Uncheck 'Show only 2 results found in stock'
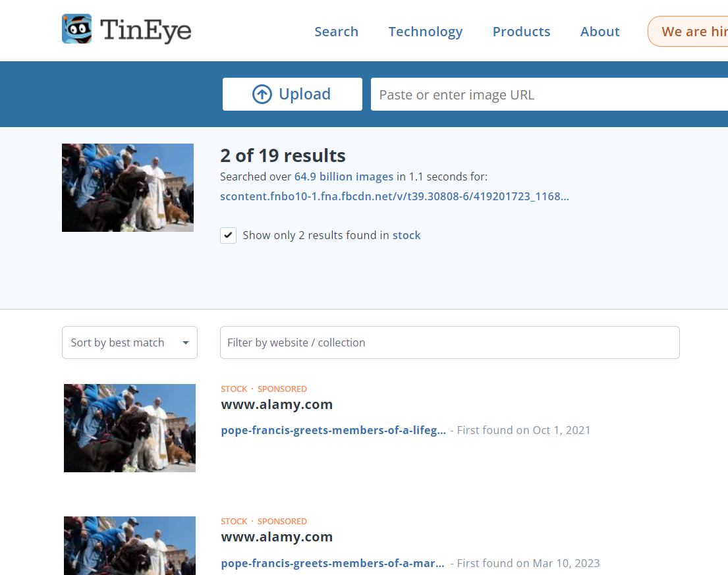The image size is (728, 575). (229, 235)
